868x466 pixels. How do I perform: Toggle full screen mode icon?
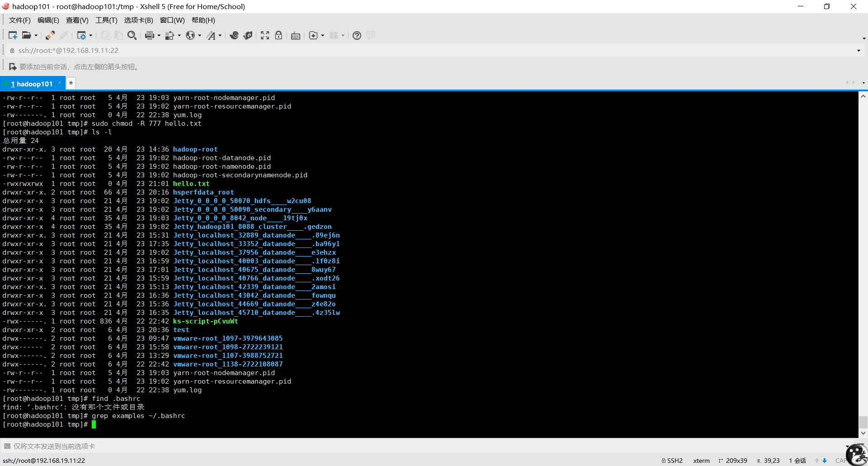265,35
